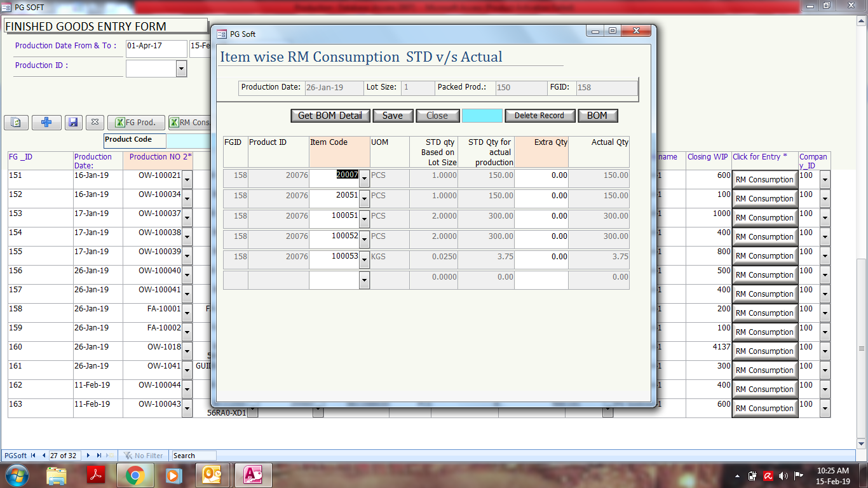Click the Close button in the dialog
The width and height of the screenshot is (868, 488).
[x=437, y=116]
